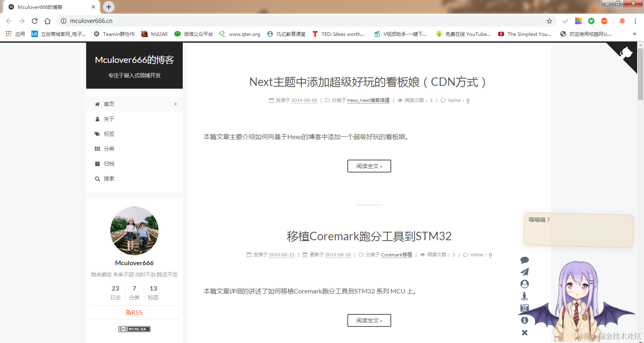This screenshot has height=343, width=644.
Task: Open the 归档 archive menu item
Action: coord(134,164)
